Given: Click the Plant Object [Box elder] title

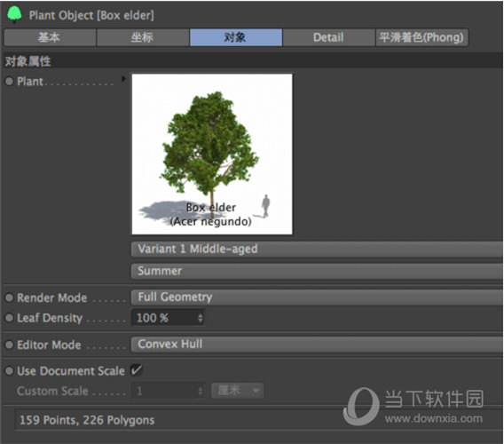Looking at the screenshot, I should tap(91, 15).
